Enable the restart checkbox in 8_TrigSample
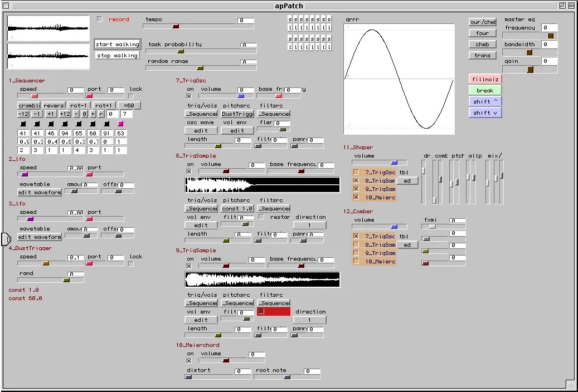The height and width of the screenshot is (392, 578). point(261,217)
